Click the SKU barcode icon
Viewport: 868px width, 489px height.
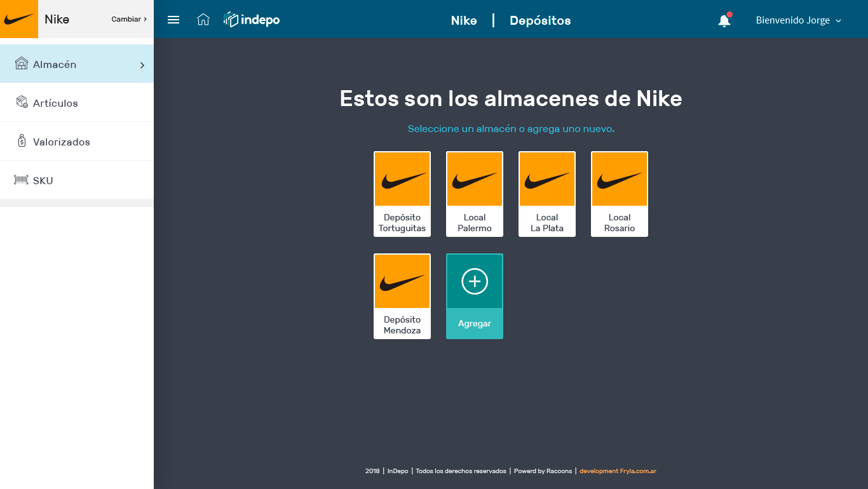point(22,180)
